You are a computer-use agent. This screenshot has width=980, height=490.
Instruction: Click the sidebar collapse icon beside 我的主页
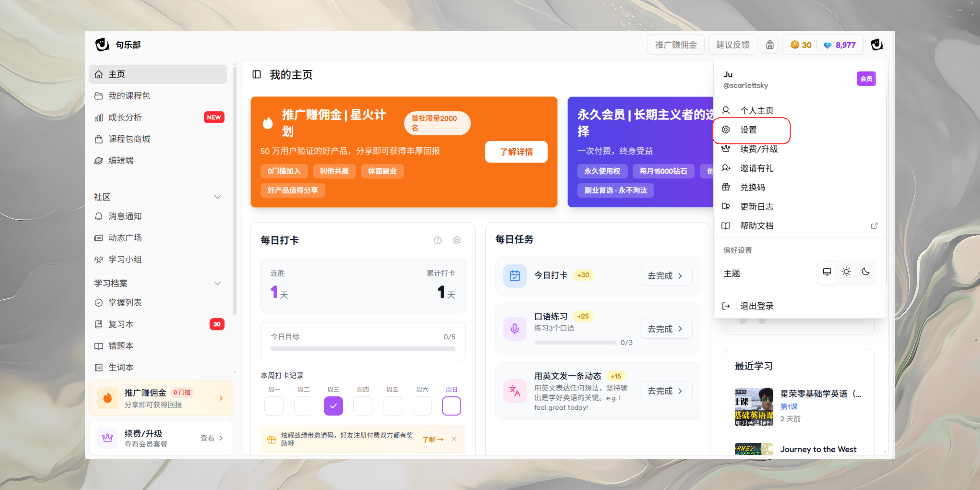pos(256,74)
